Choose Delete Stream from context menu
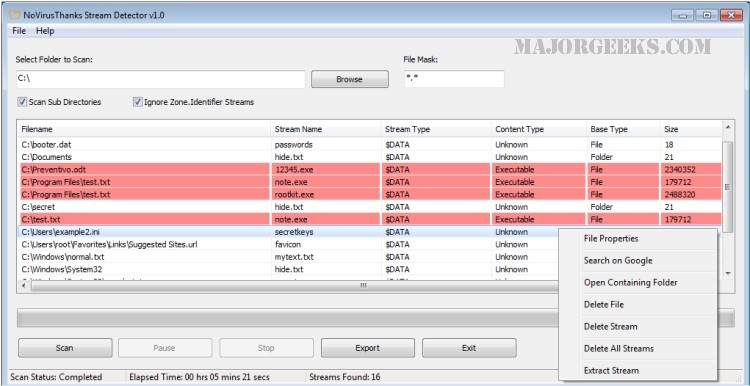Screen dimensions: 750x386 [610, 327]
